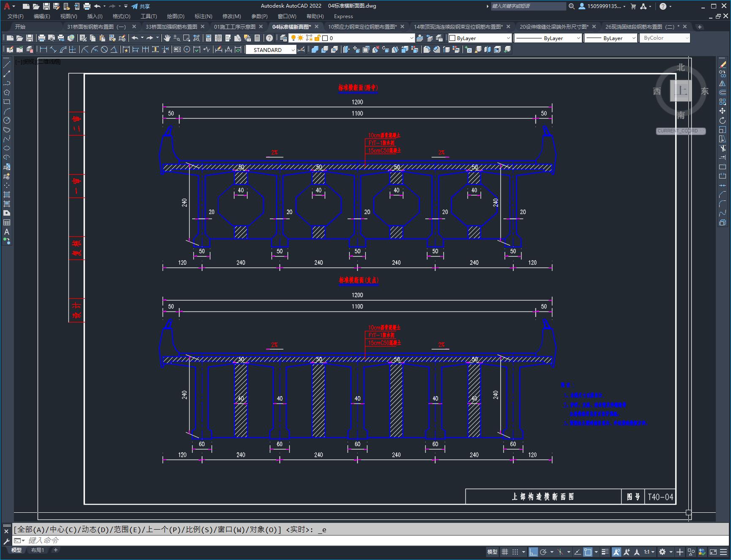
Task: Click the Plot (printer) icon in Standard toolbar
Action: pyautogui.click(x=41, y=38)
